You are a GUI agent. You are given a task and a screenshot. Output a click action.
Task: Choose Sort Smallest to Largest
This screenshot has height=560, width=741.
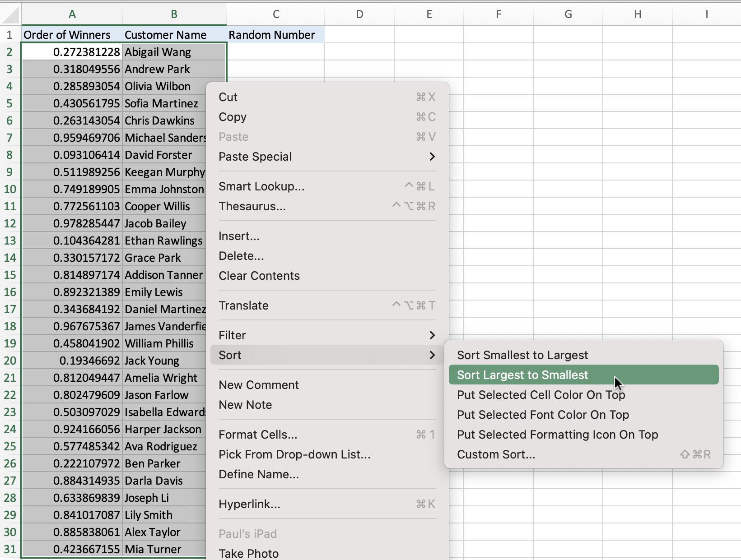point(584,355)
